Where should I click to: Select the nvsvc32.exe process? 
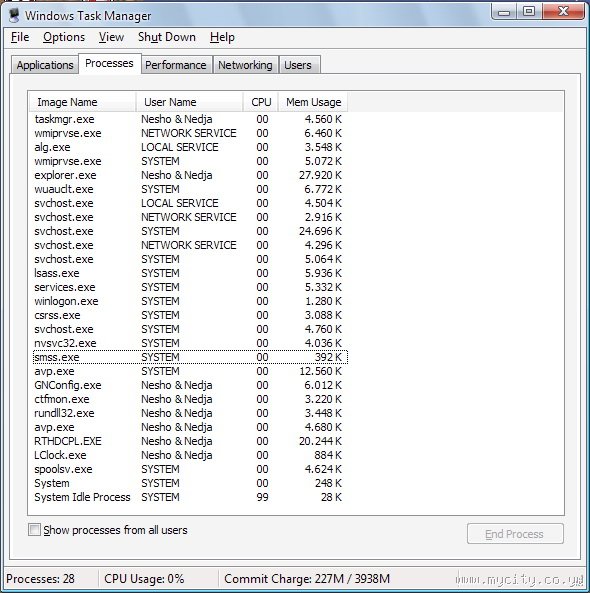[190, 343]
